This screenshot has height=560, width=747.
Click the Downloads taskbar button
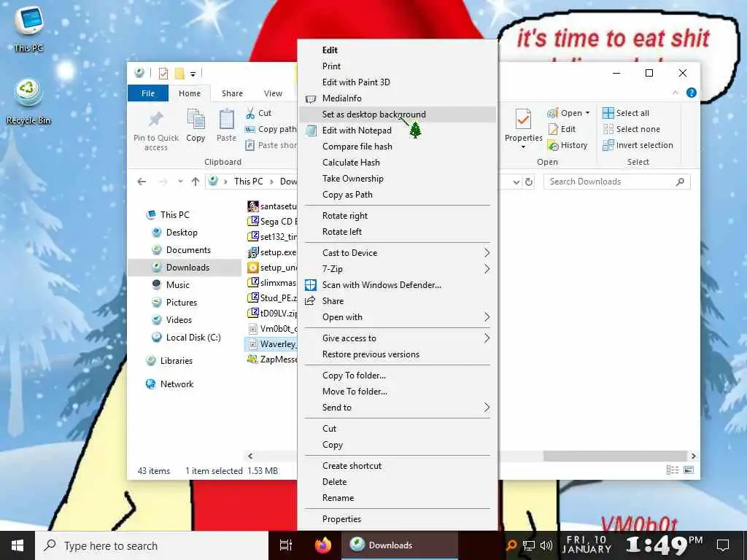[400, 545]
